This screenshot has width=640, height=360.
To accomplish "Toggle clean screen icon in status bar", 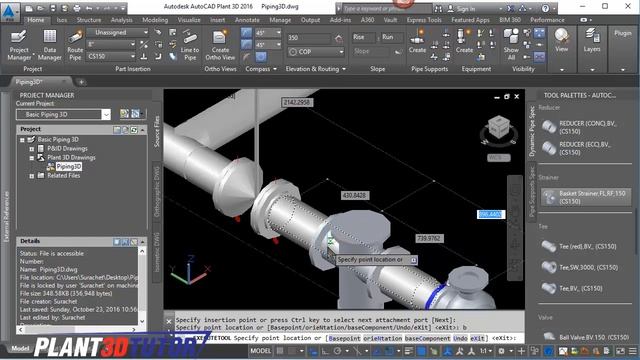I will [x=620, y=351].
